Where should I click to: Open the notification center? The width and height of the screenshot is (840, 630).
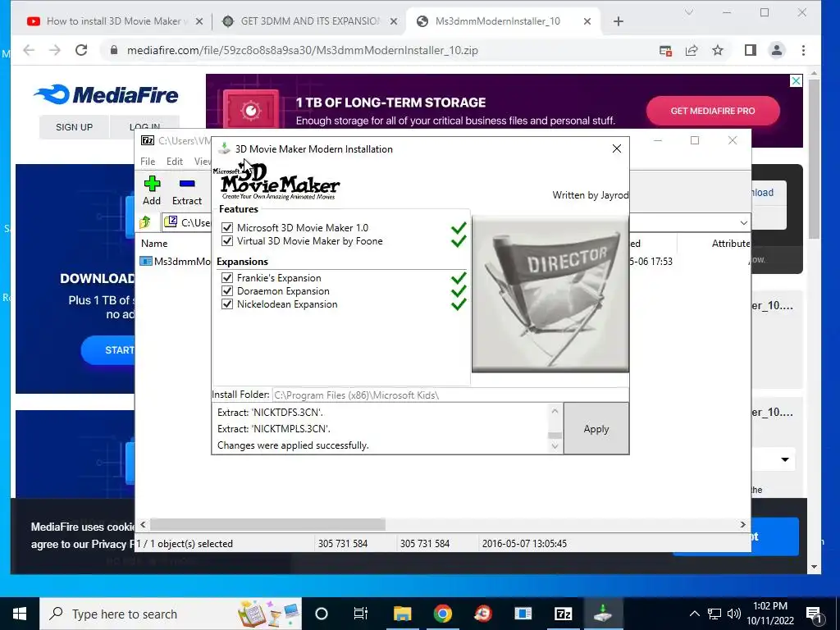[814, 614]
